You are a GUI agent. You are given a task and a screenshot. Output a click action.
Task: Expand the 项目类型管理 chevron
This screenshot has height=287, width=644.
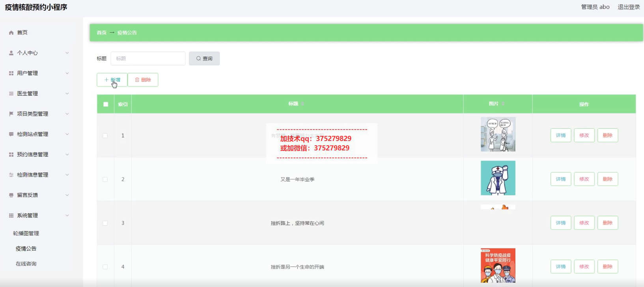67,114
